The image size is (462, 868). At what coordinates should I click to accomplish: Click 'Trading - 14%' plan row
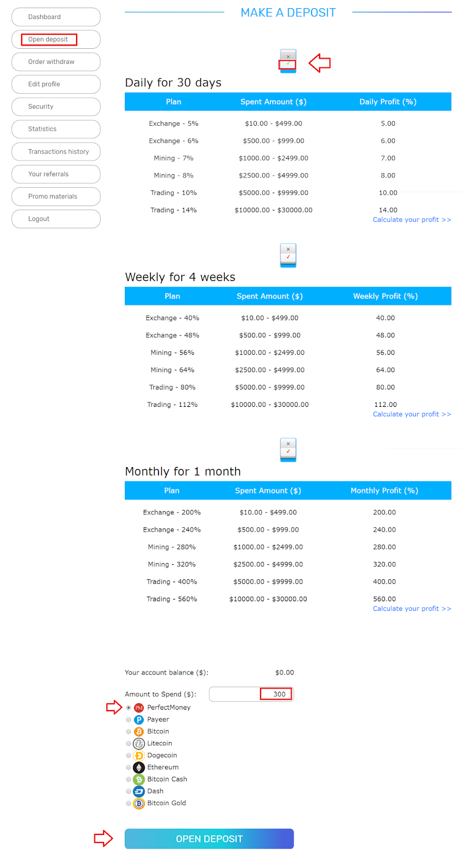(288, 210)
